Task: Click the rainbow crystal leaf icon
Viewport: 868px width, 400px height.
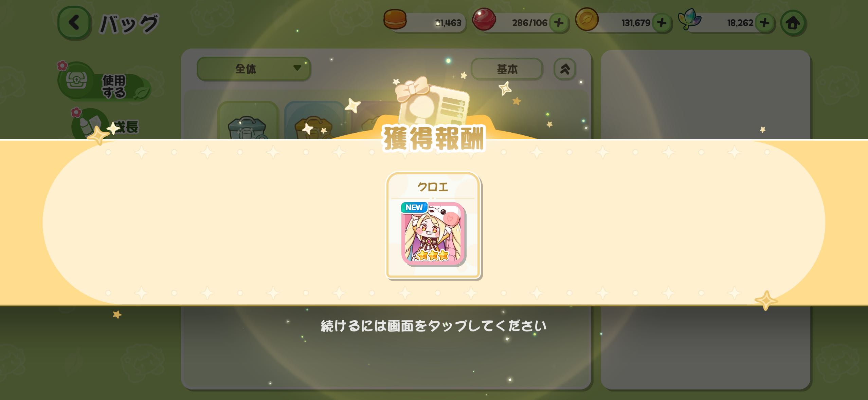Action: click(689, 19)
